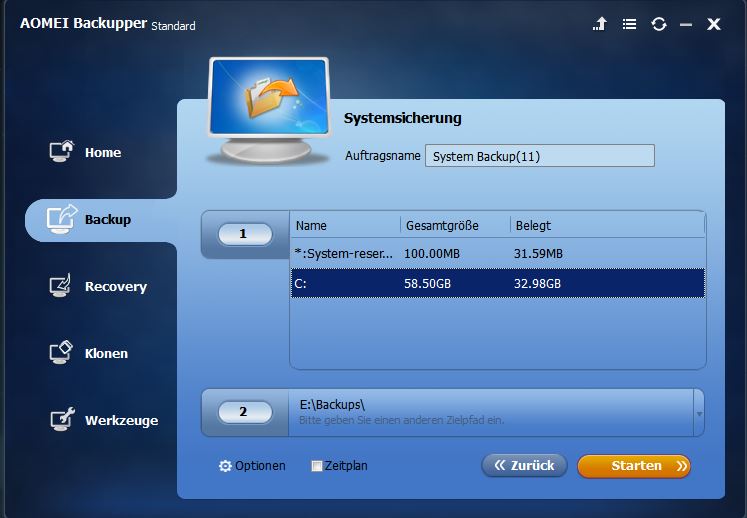Go to the Home tab label
Viewport: 747px width, 518px height.
click(x=103, y=152)
